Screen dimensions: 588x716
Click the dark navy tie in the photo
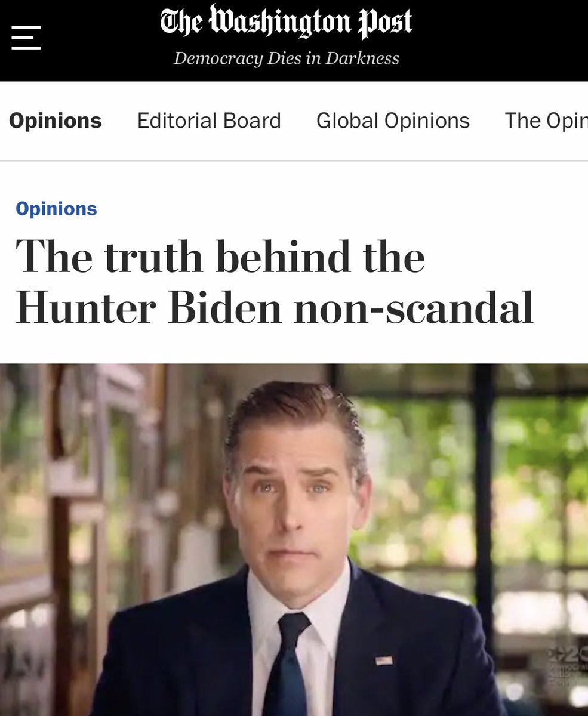(285, 662)
